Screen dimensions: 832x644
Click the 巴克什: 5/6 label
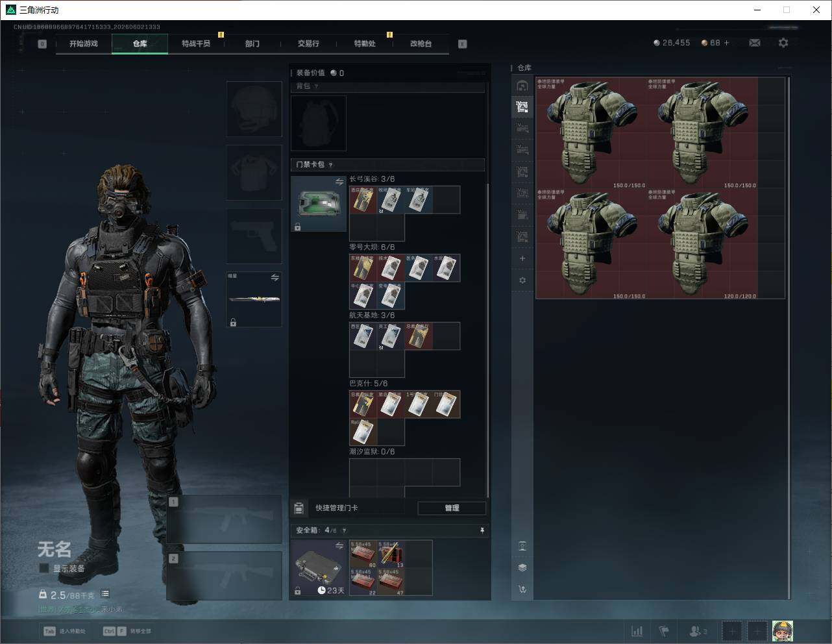(x=369, y=384)
